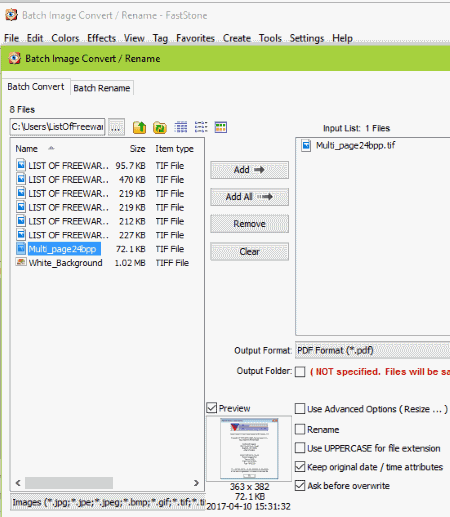450x517 pixels.
Task: Enable Use Advanced Options (Resize...)
Action: 300,409
